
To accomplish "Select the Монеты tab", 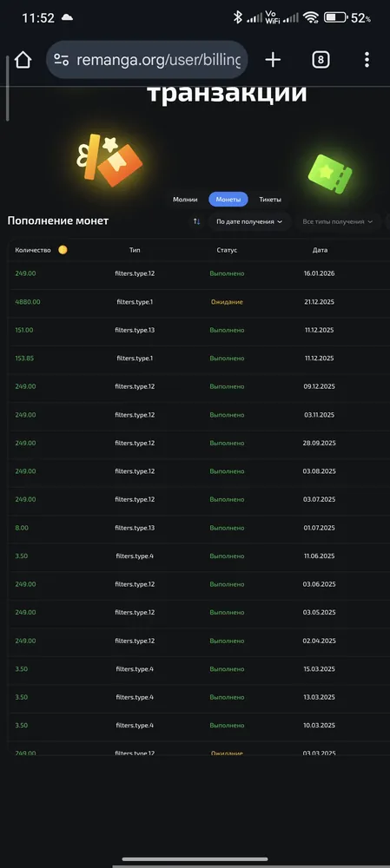I will [x=228, y=200].
